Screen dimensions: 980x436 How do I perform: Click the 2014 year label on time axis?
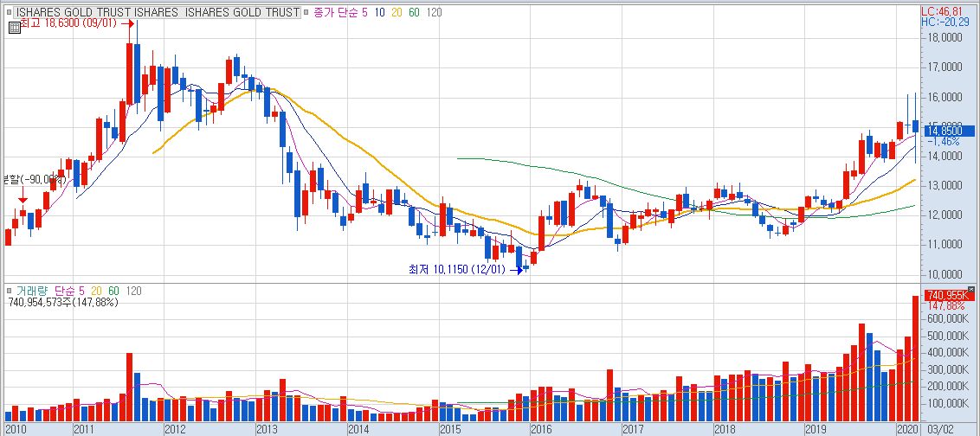[358, 429]
